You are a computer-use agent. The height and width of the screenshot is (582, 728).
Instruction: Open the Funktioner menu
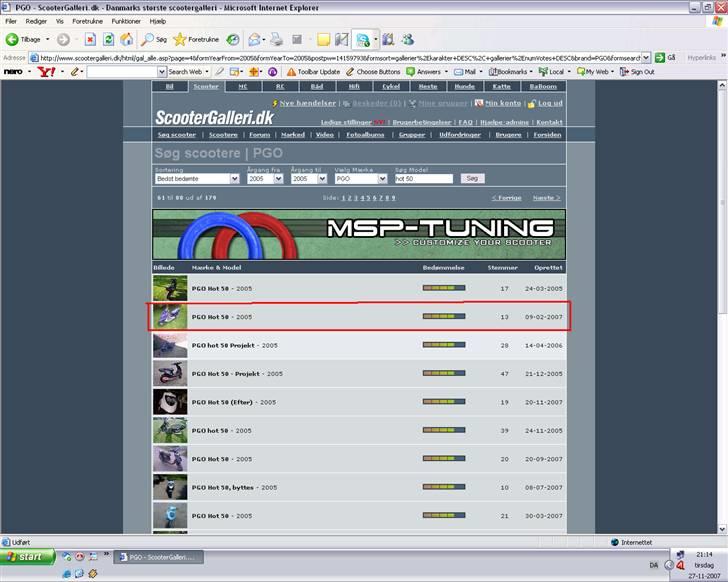coord(126,21)
